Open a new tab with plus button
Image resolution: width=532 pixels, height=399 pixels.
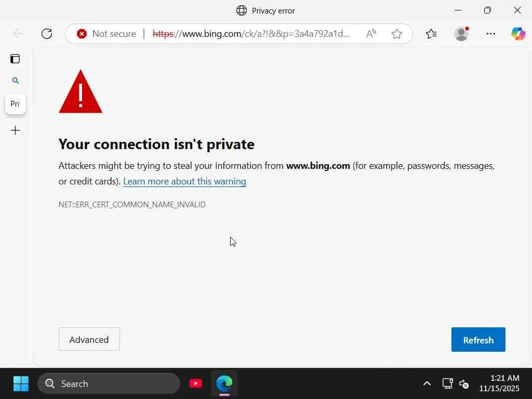(15, 130)
